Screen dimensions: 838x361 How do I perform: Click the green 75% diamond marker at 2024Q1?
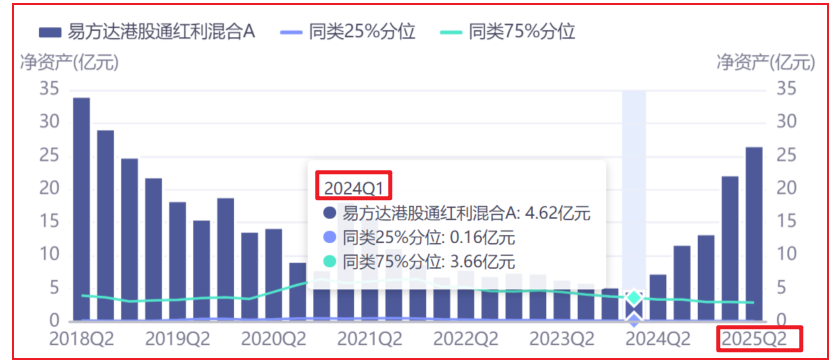tap(634, 297)
